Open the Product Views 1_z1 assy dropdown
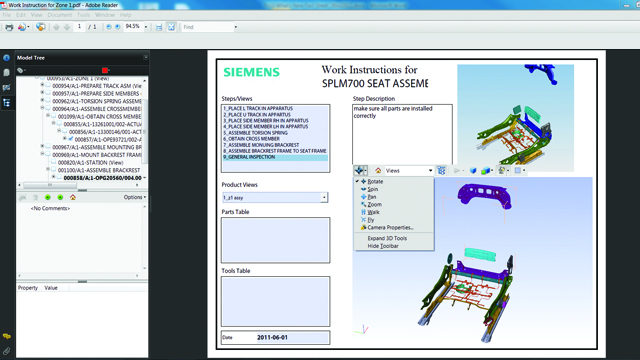 pyautogui.click(x=275, y=198)
